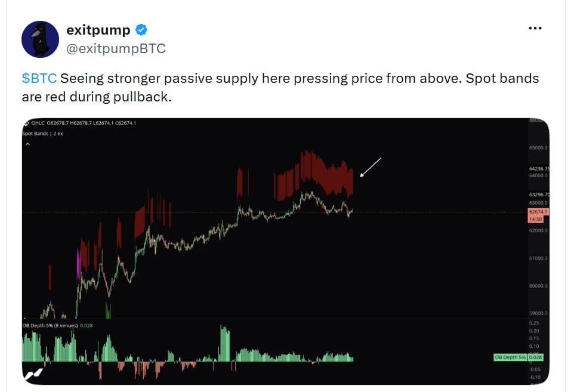Click the blue verified badge
This screenshot has width=571, height=392.
click(x=141, y=30)
